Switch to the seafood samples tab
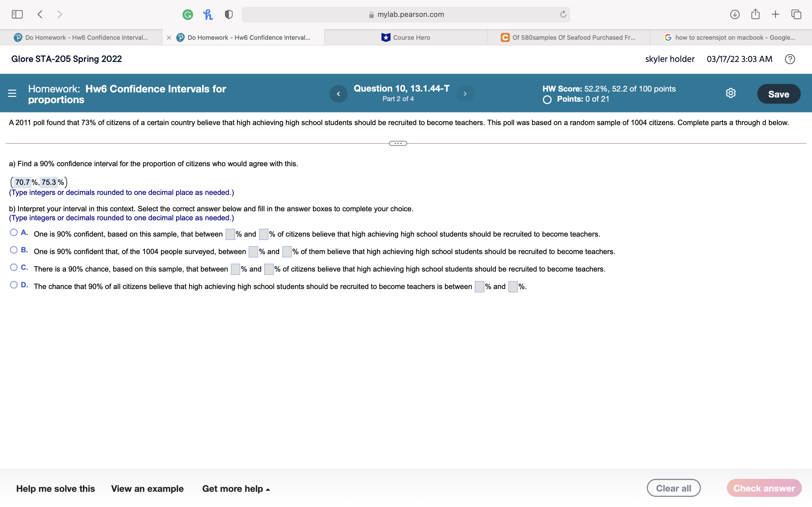Screen dimensions: 812x507 (x=568, y=37)
